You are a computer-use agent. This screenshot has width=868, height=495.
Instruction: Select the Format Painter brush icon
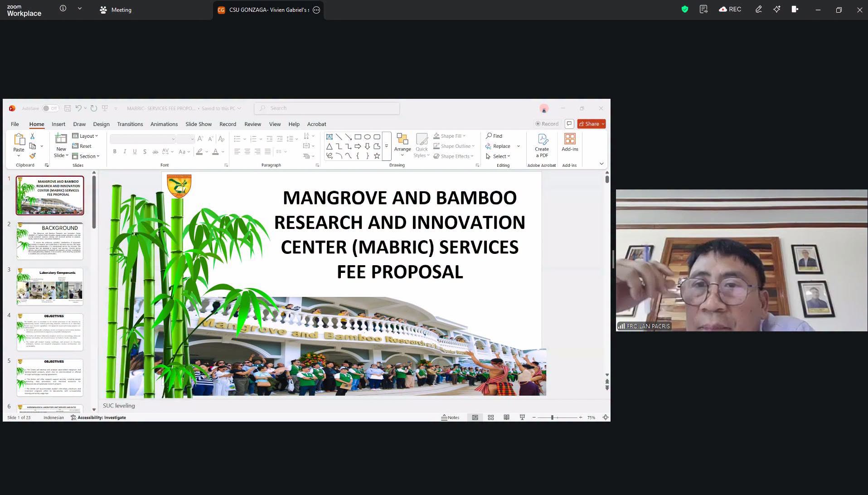tap(33, 156)
